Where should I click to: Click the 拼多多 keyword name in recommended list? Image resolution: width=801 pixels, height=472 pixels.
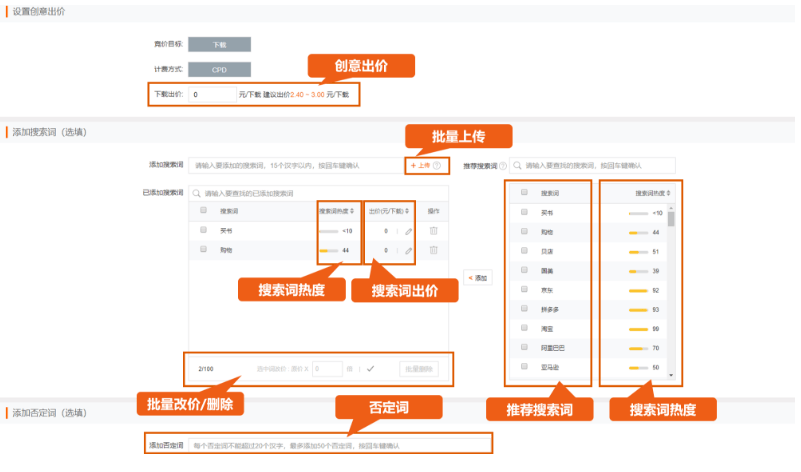pos(550,310)
